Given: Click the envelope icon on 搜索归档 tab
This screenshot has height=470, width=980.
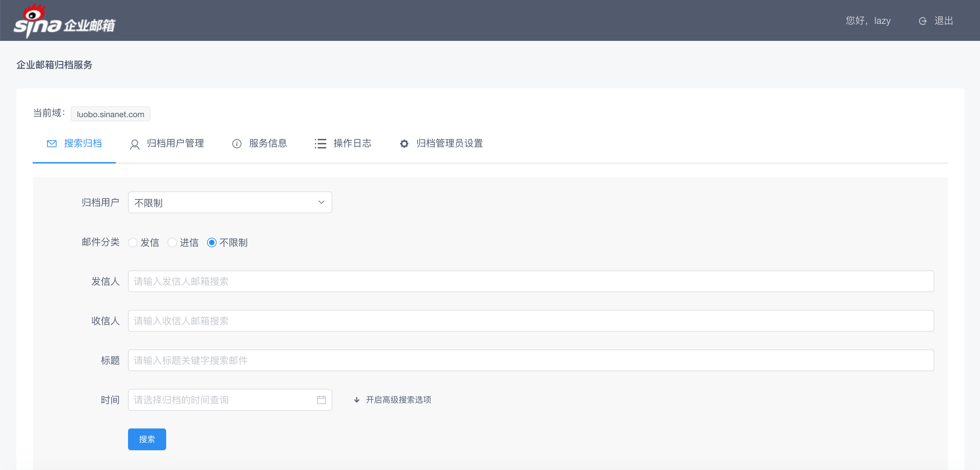Looking at the screenshot, I should point(52,143).
